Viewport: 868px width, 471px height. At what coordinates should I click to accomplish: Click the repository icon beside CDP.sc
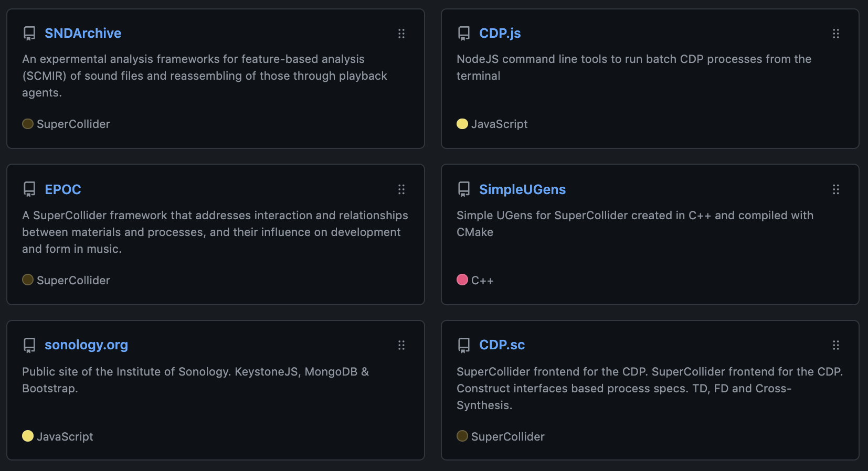[x=464, y=345]
